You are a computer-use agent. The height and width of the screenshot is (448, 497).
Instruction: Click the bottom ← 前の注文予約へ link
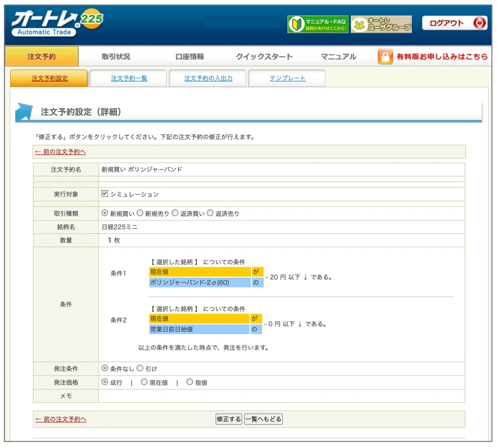tap(61, 419)
